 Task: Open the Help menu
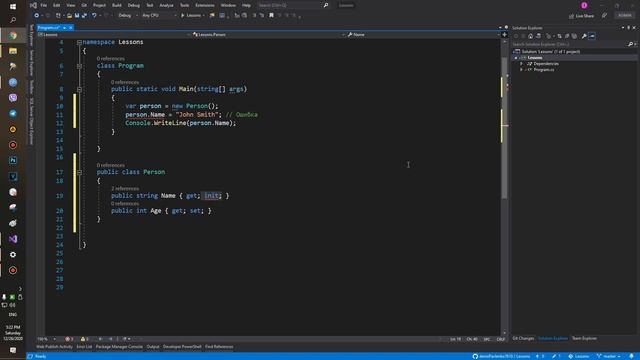[246, 5]
